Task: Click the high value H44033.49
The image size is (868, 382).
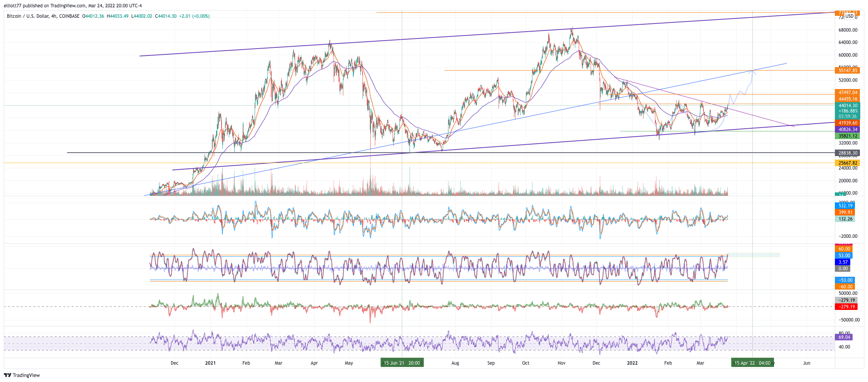Action: tap(118, 16)
